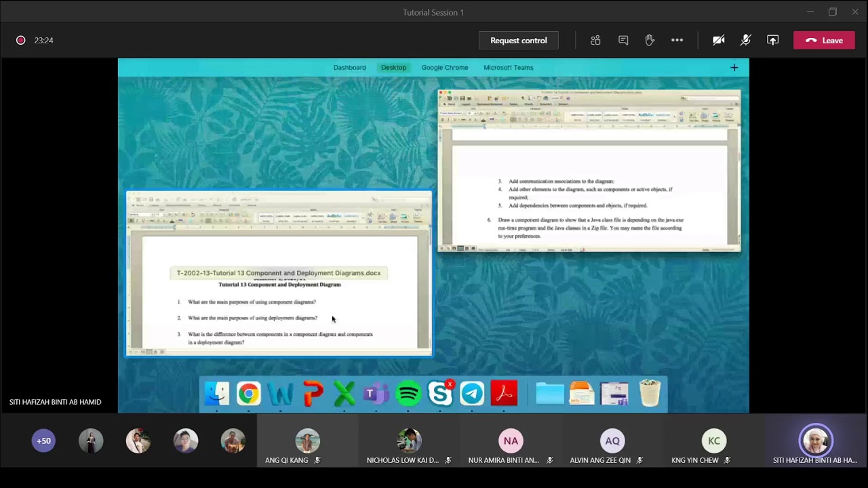Screen dimensions: 868x488
Task: Click question 'What are the main purposes of using deployment diagrams?'
Action: pyautogui.click(x=252, y=318)
